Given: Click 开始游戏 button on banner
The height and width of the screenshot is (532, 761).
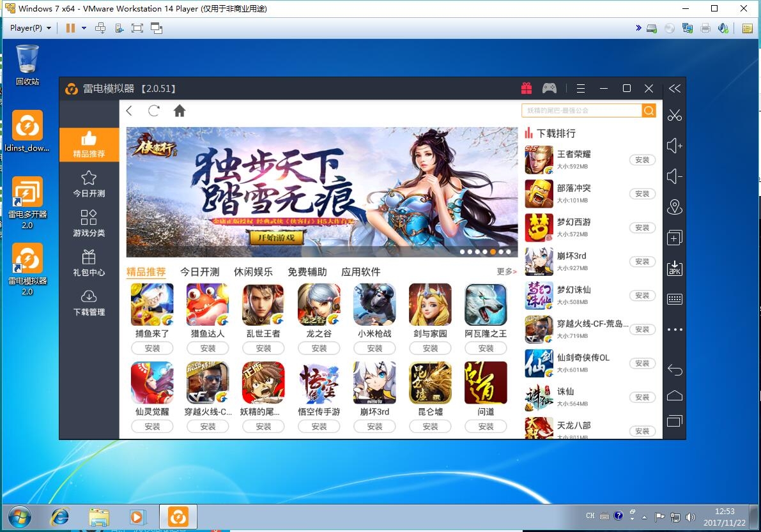Looking at the screenshot, I should (x=276, y=238).
